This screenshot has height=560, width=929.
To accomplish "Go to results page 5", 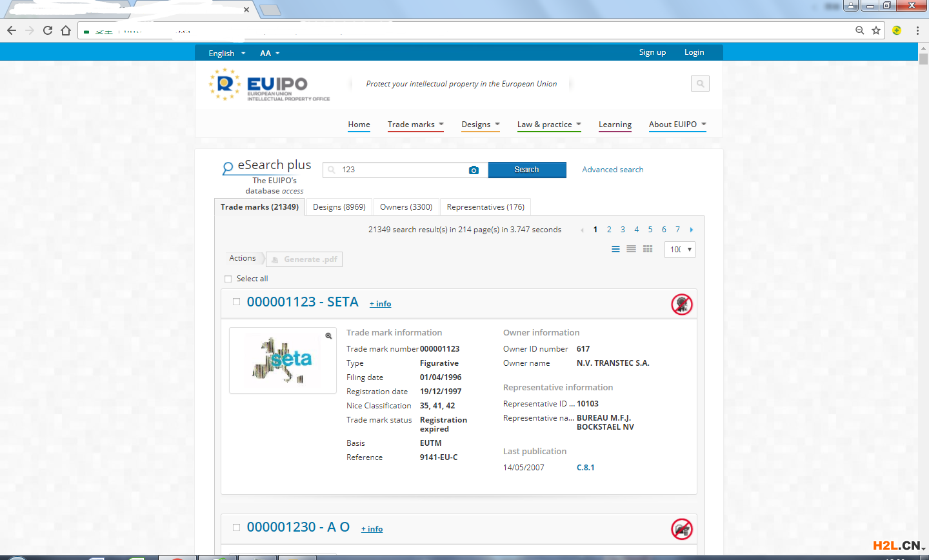I will pos(650,230).
